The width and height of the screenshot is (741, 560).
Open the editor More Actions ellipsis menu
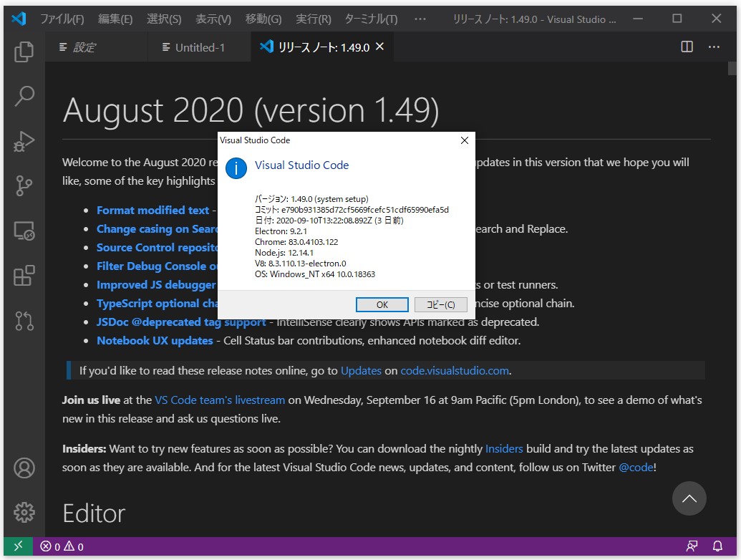pyautogui.click(x=714, y=46)
